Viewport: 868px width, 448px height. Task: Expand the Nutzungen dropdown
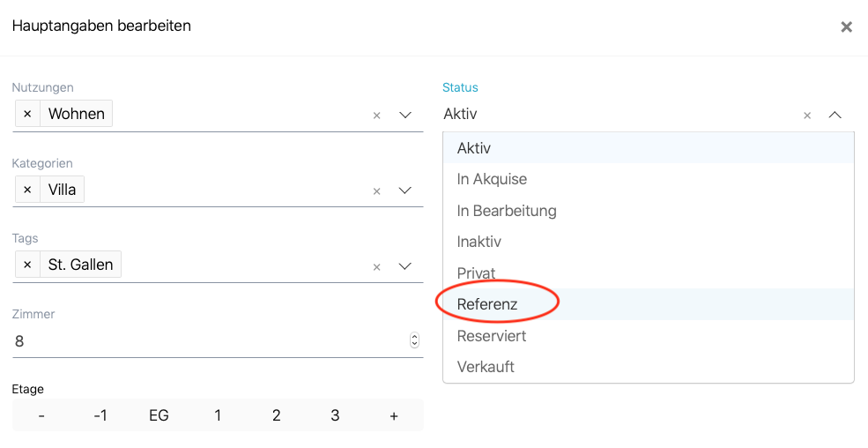click(x=405, y=115)
